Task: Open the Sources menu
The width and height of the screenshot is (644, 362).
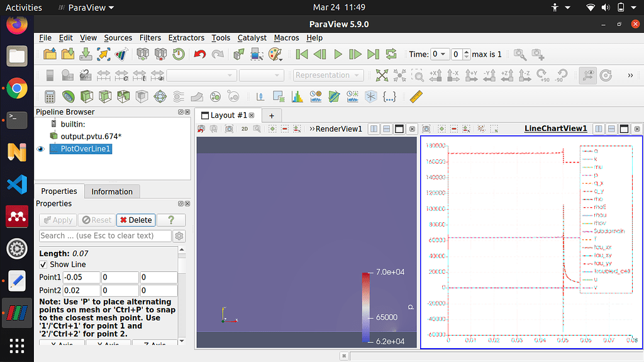Action: [118, 38]
